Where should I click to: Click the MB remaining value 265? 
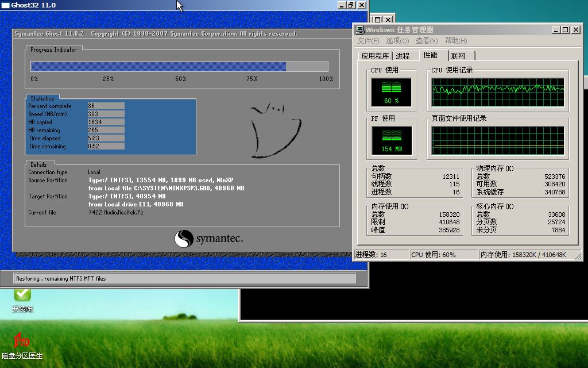(106, 130)
